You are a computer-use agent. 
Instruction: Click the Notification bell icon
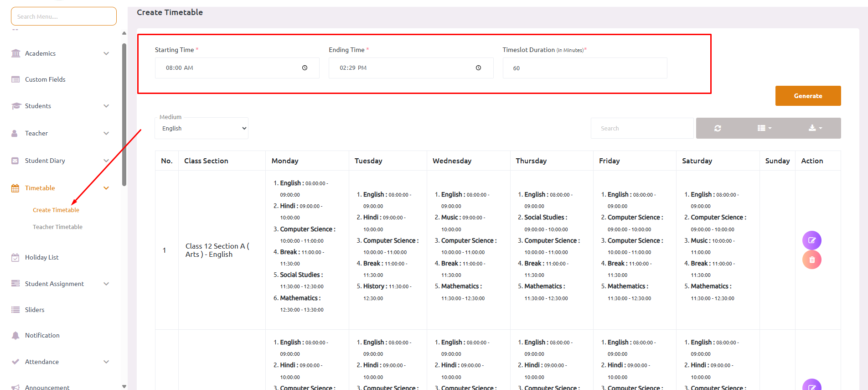15,335
